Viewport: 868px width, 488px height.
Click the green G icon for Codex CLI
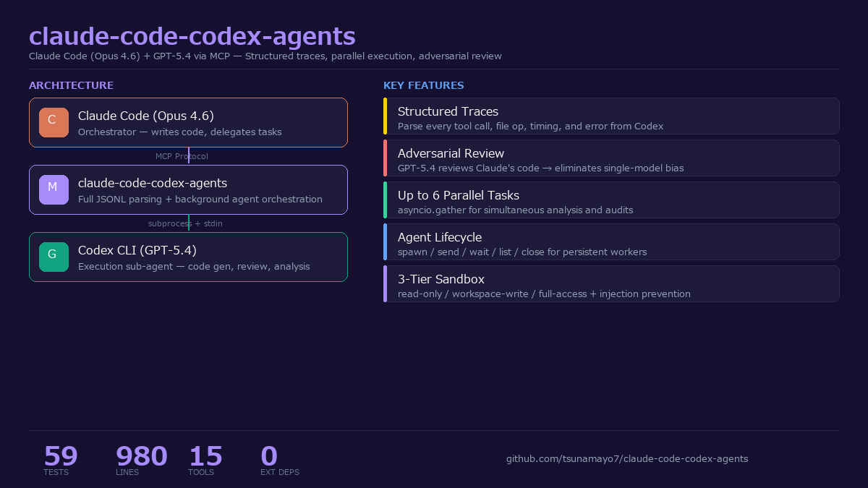click(x=54, y=257)
